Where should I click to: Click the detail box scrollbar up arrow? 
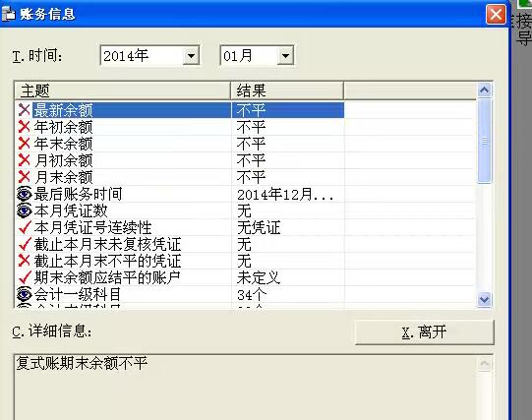484,364
